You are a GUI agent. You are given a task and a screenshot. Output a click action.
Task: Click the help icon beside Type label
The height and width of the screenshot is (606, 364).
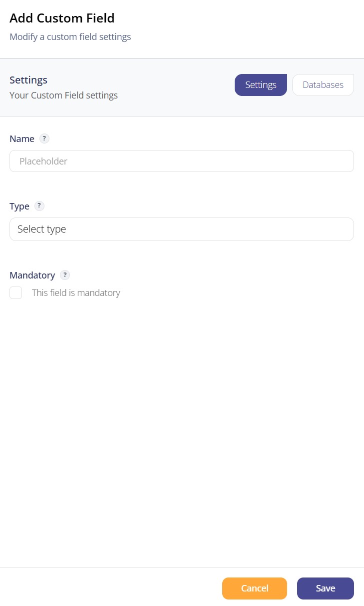(39, 206)
